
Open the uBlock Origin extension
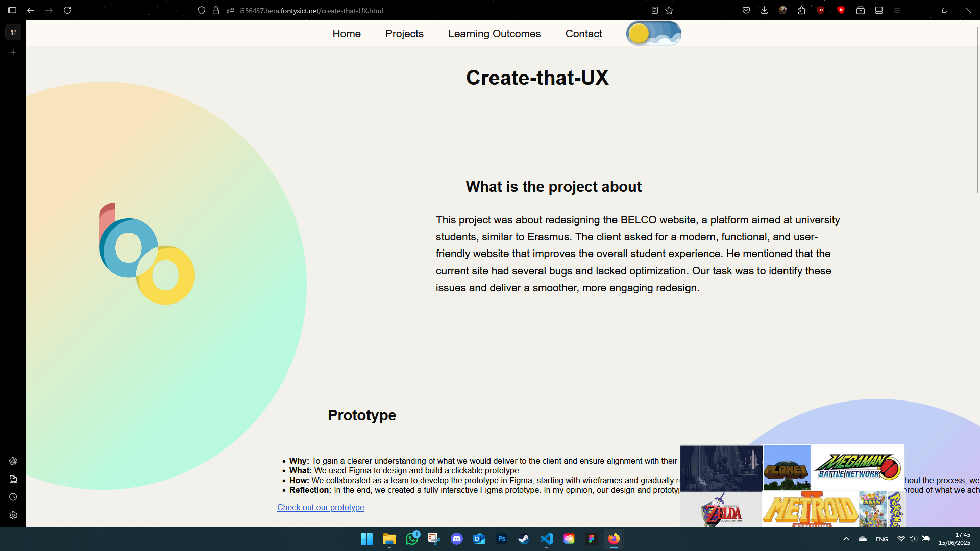[821, 10]
